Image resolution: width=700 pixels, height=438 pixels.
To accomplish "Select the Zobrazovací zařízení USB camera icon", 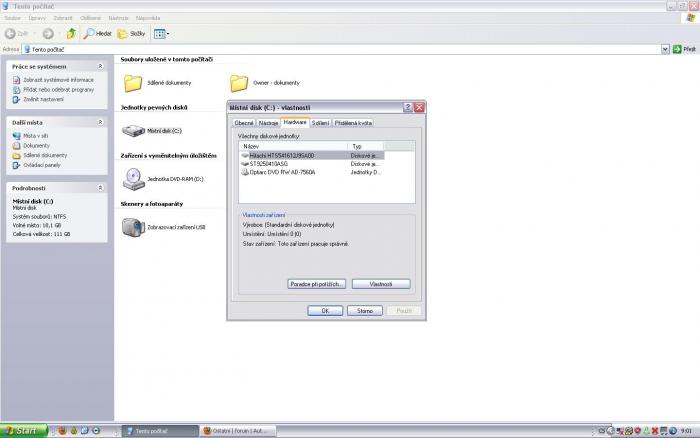I will point(133,227).
